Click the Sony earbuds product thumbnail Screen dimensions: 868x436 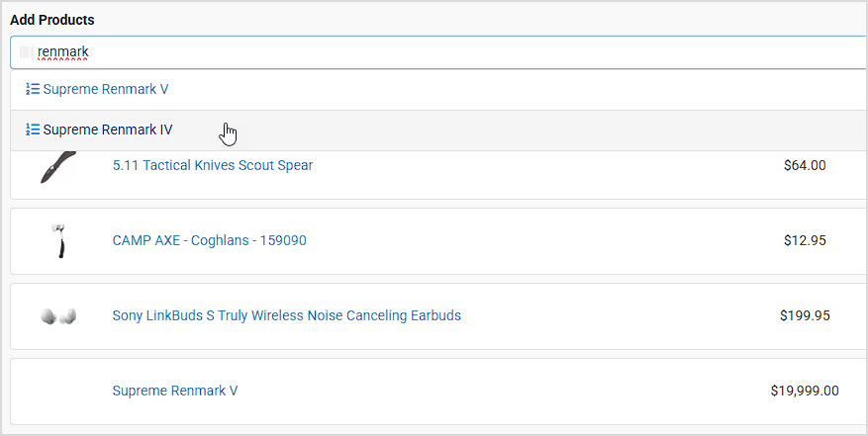pyautogui.click(x=58, y=316)
